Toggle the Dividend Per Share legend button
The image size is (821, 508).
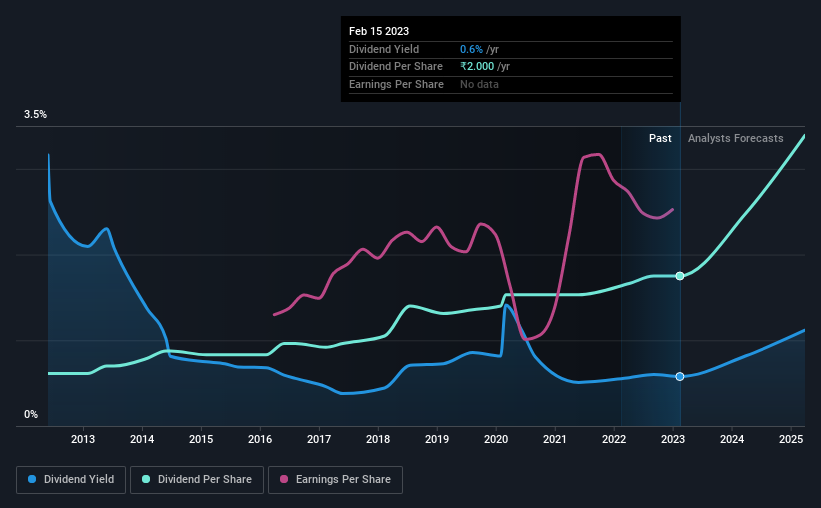pyautogui.click(x=197, y=480)
